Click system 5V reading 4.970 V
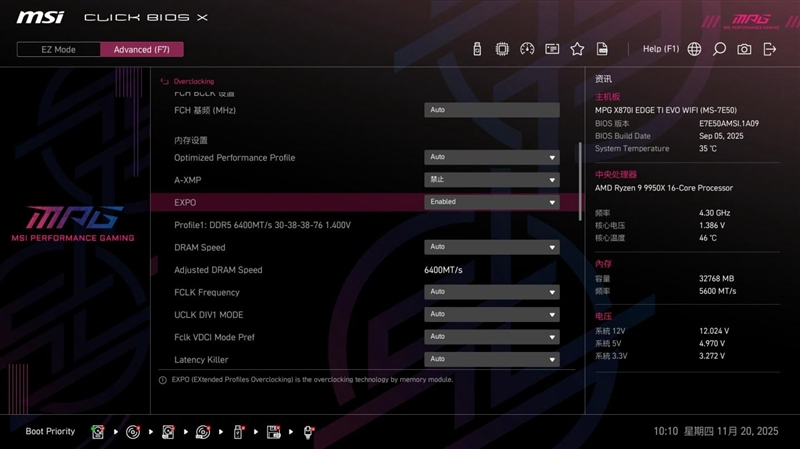Image resolution: width=800 pixels, height=449 pixels. (712, 344)
